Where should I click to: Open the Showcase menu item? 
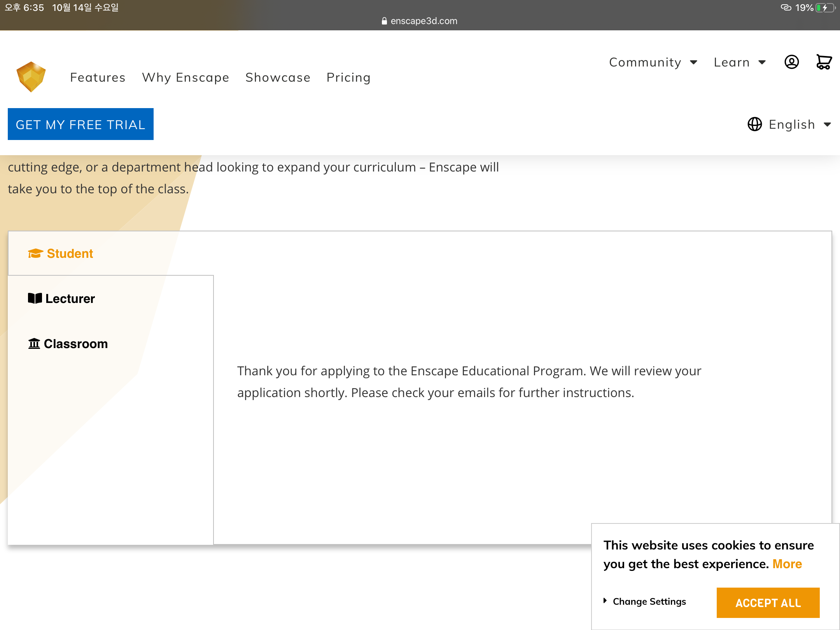click(x=278, y=77)
